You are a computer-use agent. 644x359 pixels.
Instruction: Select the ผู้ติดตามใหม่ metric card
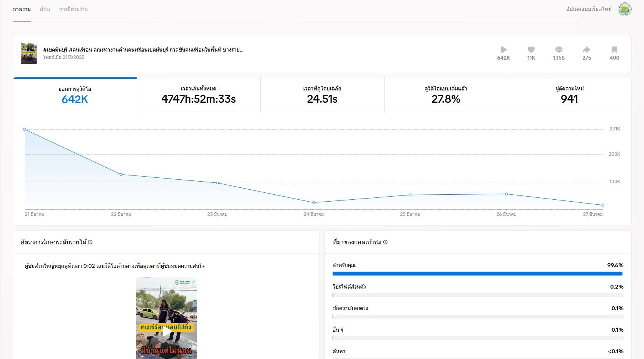(569, 95)
